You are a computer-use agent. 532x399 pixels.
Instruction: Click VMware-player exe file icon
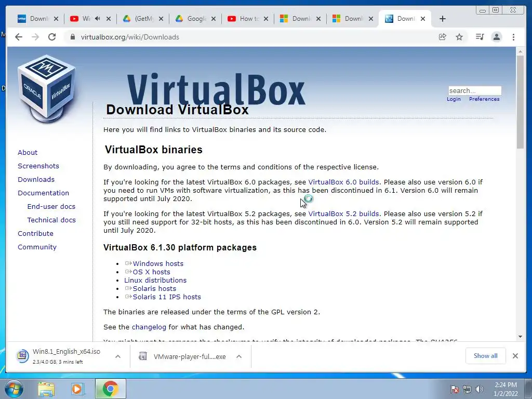click(x=143, y=356)
